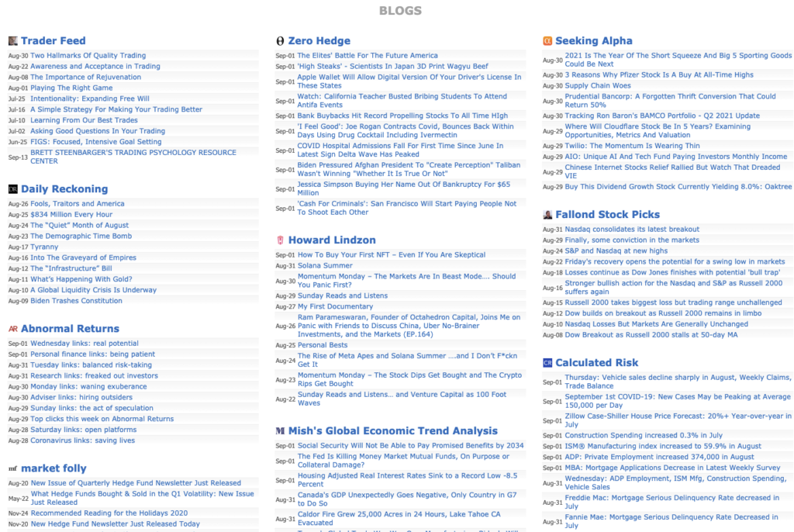Viewport: 794px width, 532px height.
Task: Open the market folly blog heading
Action: (x=54, y=468)
